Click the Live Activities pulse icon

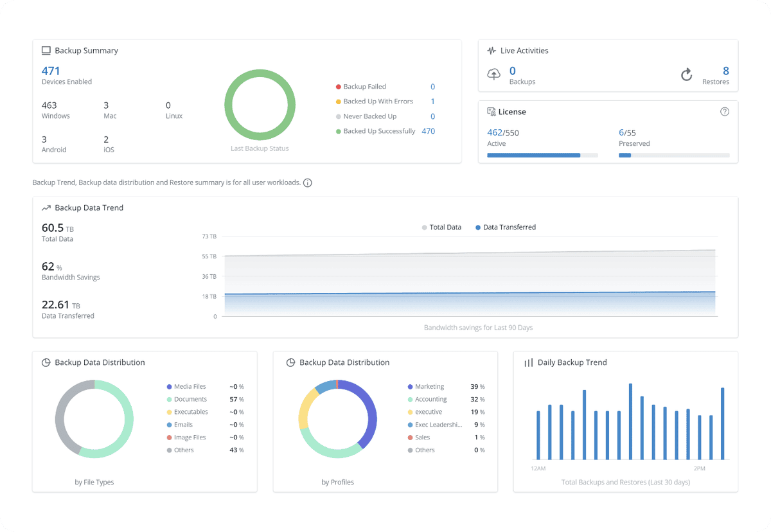click(x=491, y=50)
